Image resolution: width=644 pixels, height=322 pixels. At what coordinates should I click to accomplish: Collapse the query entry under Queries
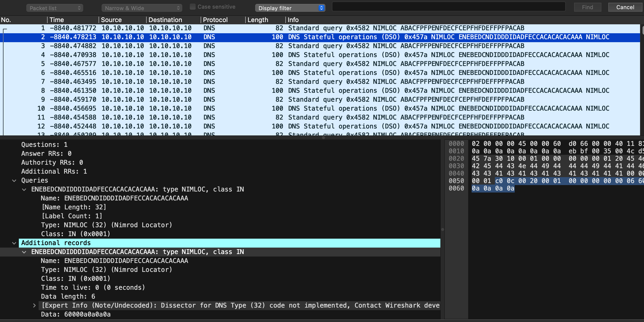coord(24,190)
